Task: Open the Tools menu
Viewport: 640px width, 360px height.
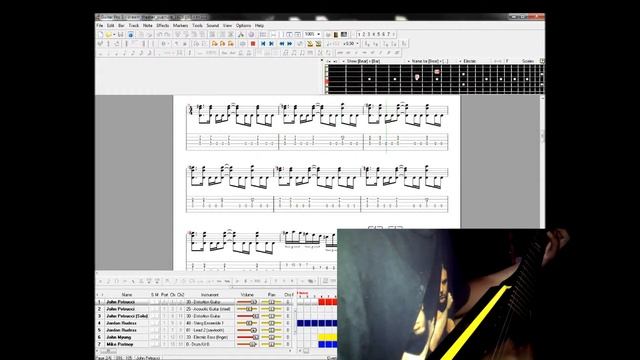Action: tap(197, 25)
